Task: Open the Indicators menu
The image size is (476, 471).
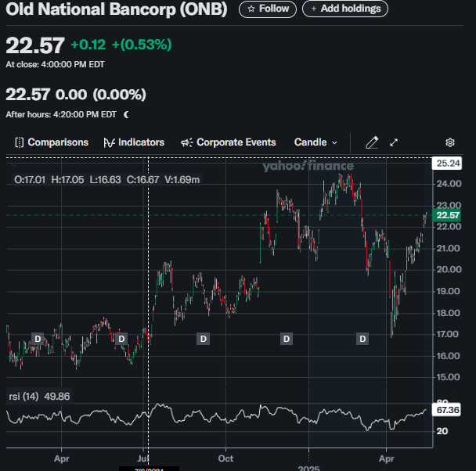Action: (134, 142)
